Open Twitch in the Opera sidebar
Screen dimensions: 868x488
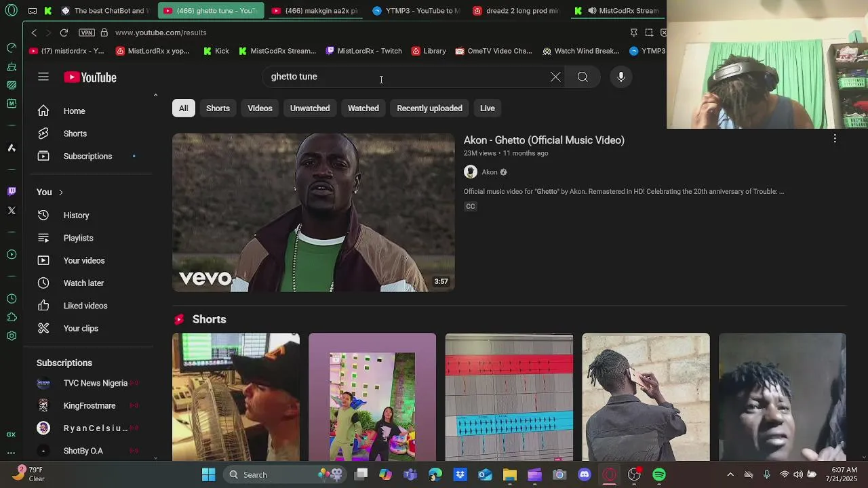(x=12, y=192)
